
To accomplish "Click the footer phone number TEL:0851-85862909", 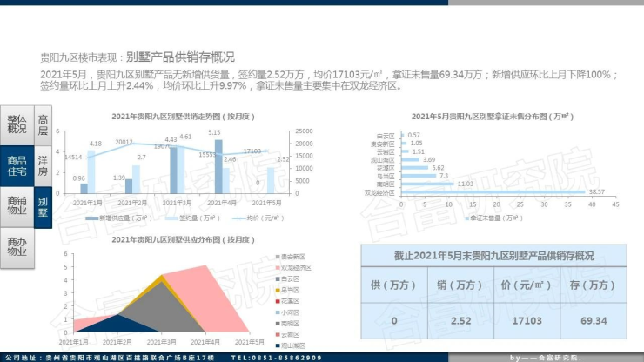I will 277,358.
